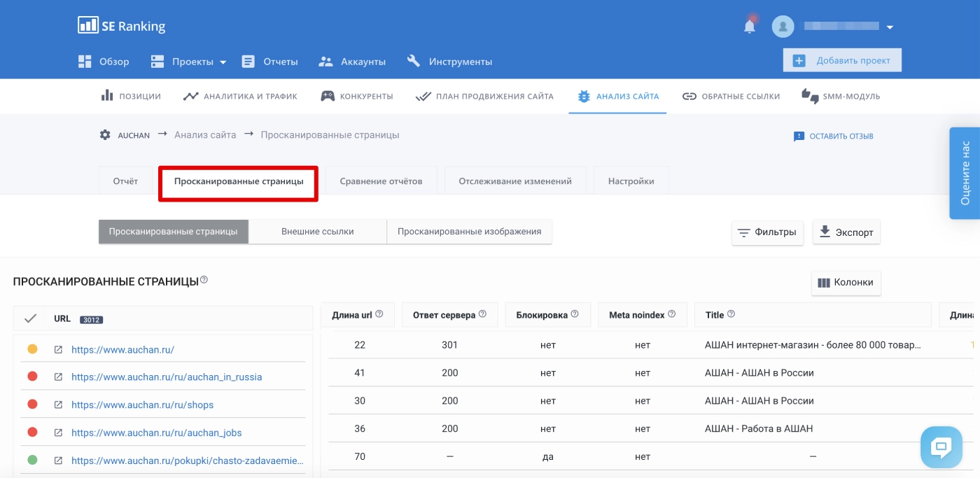Go to the Конкуренты section
Viewport: 980px width, 478px height.
tap(357, 96)
